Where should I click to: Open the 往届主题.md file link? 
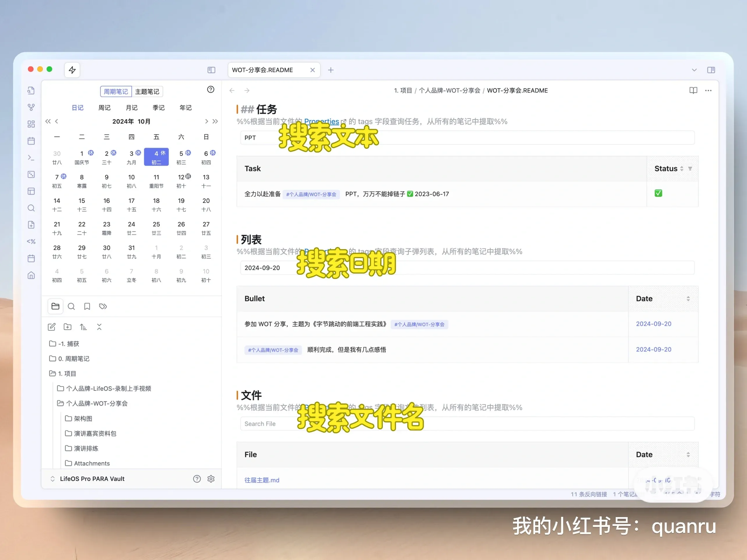tap(262, 480)
